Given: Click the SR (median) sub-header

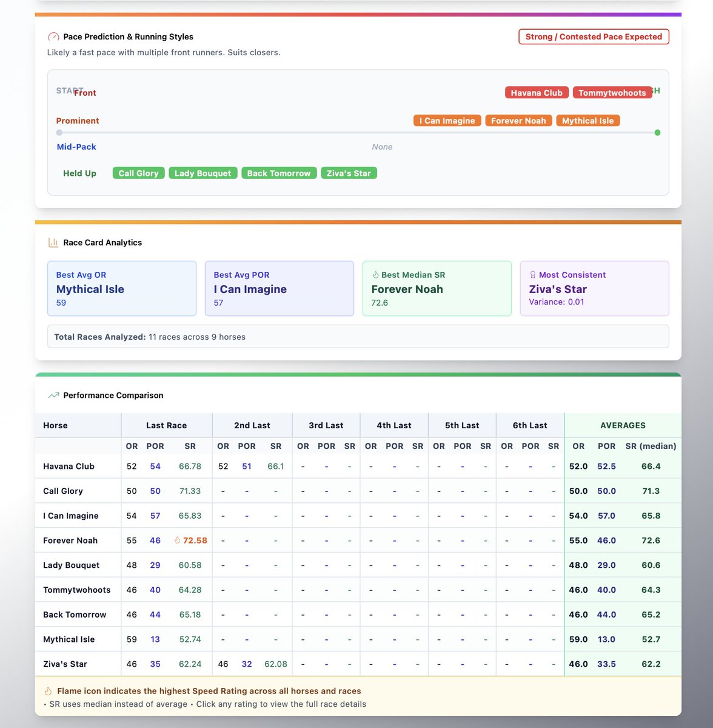Looking at the screenshot, I should [651, 446].
